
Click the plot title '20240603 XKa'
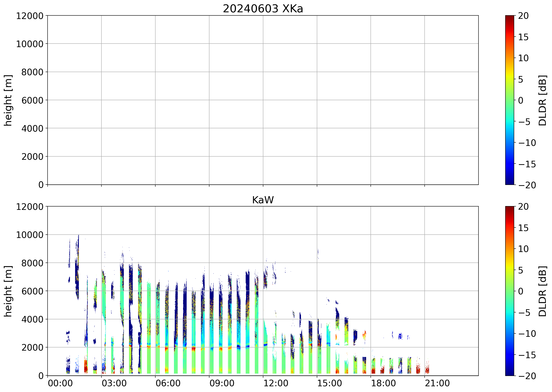point(263,9)
